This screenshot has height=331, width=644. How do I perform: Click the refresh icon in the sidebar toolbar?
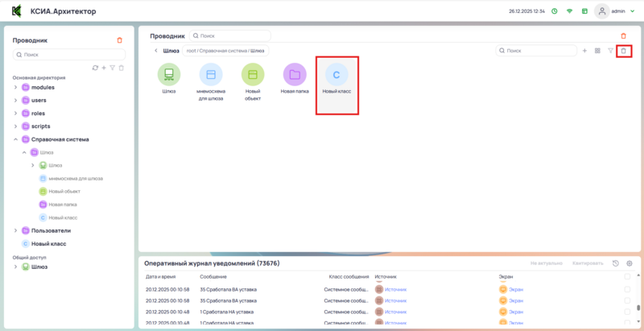tap(95, 68)
